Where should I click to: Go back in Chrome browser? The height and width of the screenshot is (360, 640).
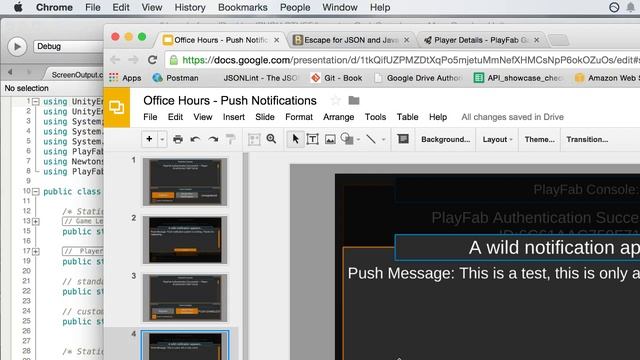click(x=115, y=60)
